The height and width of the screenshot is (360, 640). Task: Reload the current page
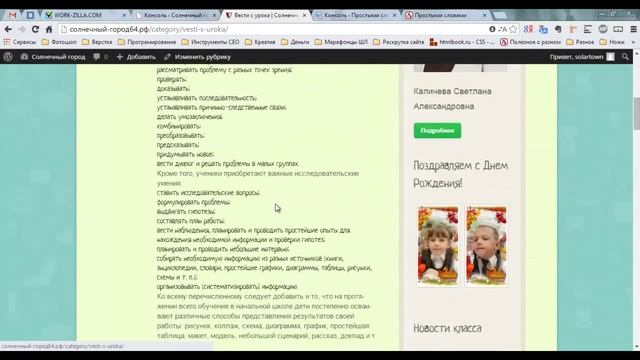tap(36, 29)
